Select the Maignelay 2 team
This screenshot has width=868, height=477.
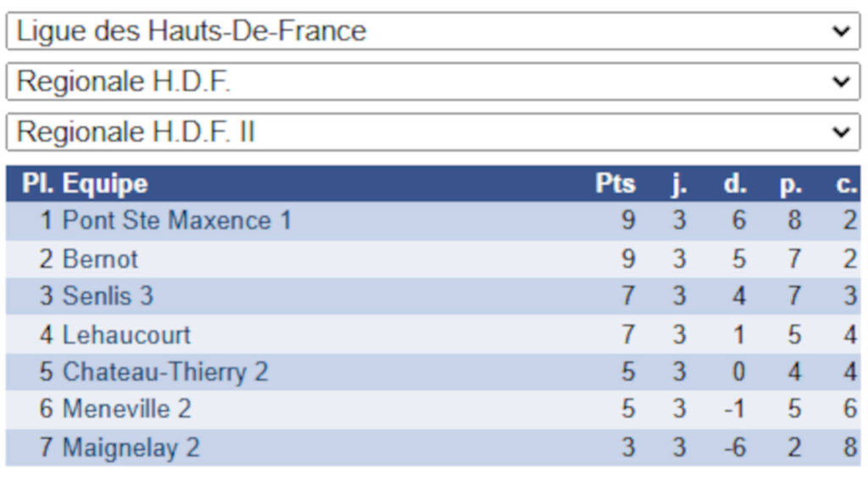(x=131, y=447)
